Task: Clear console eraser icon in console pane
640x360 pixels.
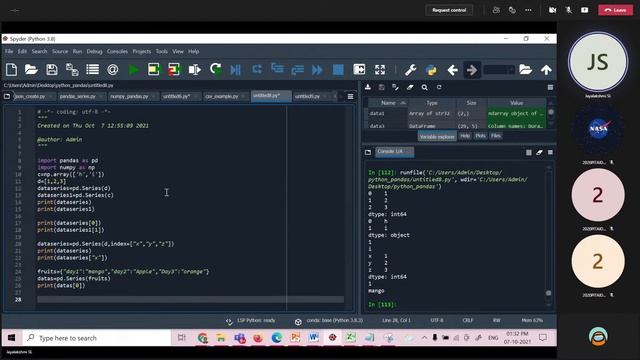Action: tap(539, 152)
